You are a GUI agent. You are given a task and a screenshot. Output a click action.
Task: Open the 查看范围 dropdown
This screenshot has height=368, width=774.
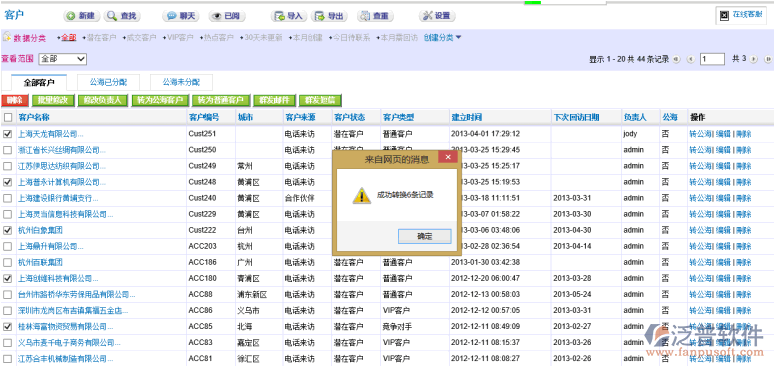63,59
